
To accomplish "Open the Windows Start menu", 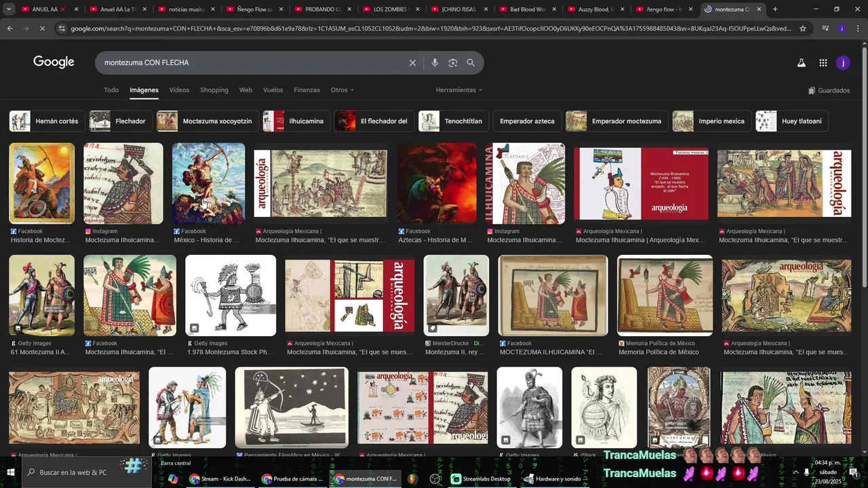I will pos(11,472).
